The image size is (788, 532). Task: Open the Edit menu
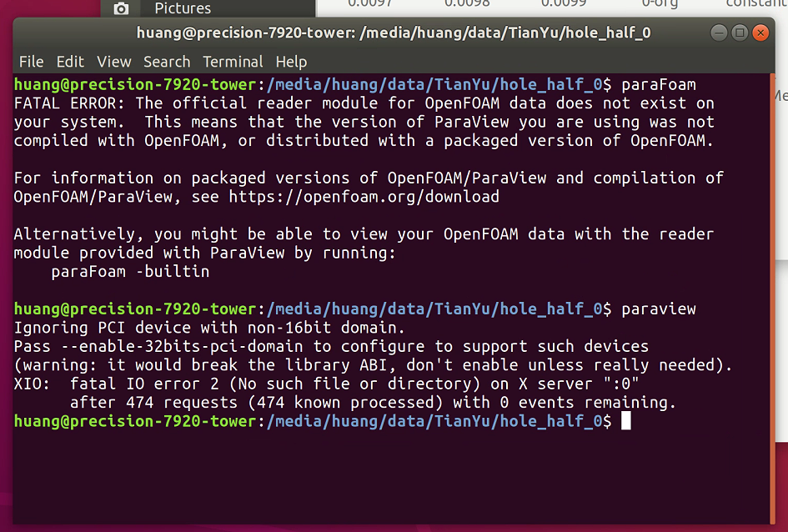coord(70,62)
